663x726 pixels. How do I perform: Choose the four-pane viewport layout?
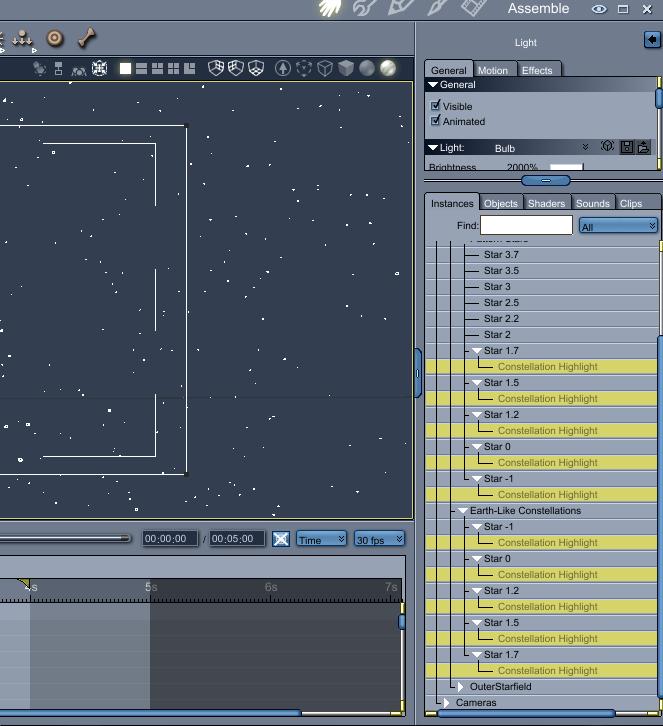tap(174, 69)
